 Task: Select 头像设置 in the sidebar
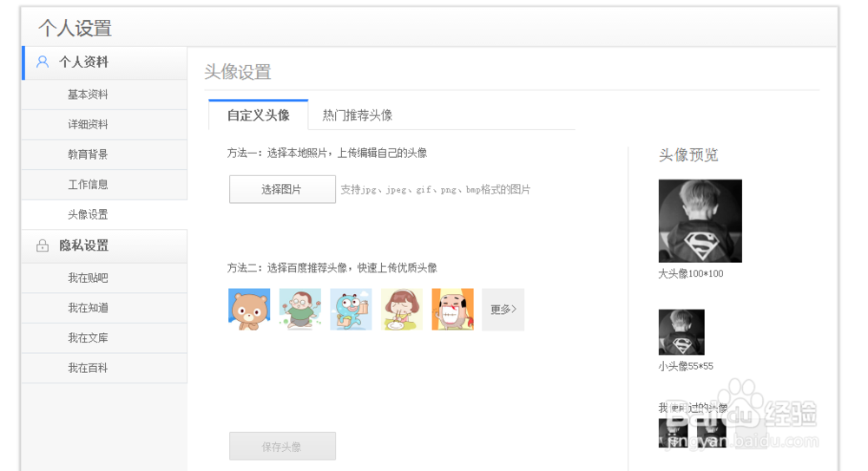click(x=105, y=215)
